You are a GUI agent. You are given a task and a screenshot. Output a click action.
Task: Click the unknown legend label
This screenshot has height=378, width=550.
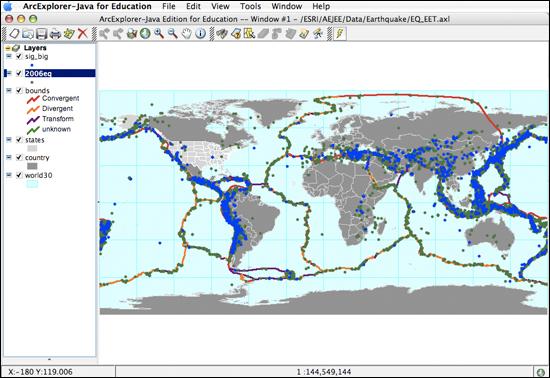click(56, 129)
